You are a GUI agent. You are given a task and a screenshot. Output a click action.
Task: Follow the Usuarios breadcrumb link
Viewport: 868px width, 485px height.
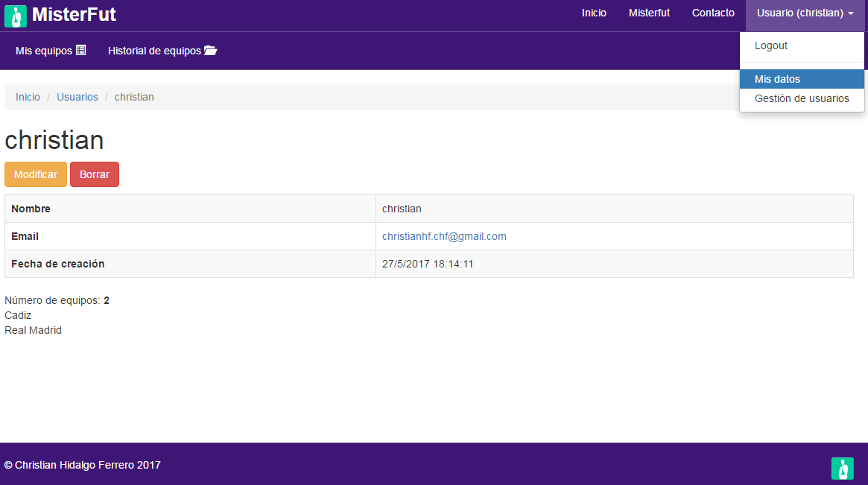(77, 97)
